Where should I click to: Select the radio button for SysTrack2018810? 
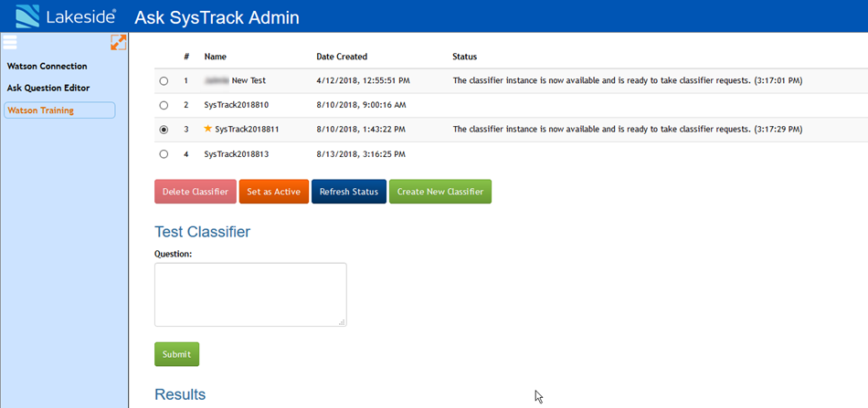pyautogui.click(x=164, y=105)
